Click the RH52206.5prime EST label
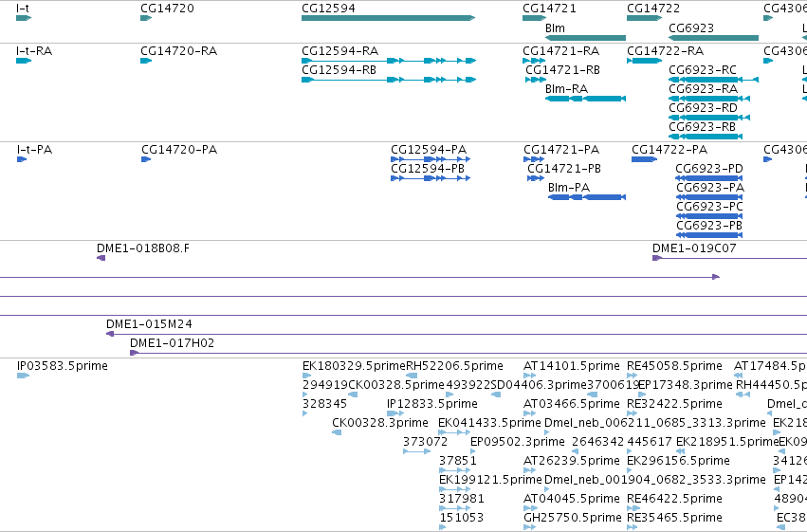Image resolution: width=807 pixels, height=532 pixels. click(455, 366)
